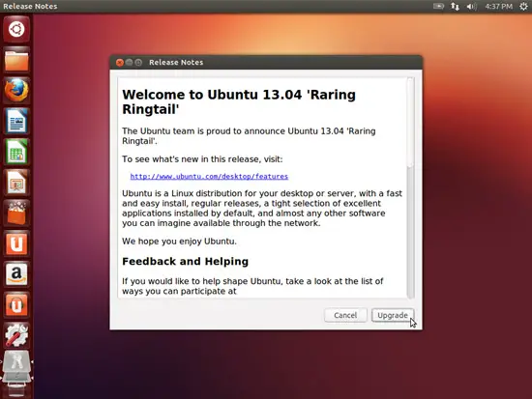The height and width of the screenshot is (399, 532).
Task: Open the network indicator in top panel
Action: click(455, 6)
